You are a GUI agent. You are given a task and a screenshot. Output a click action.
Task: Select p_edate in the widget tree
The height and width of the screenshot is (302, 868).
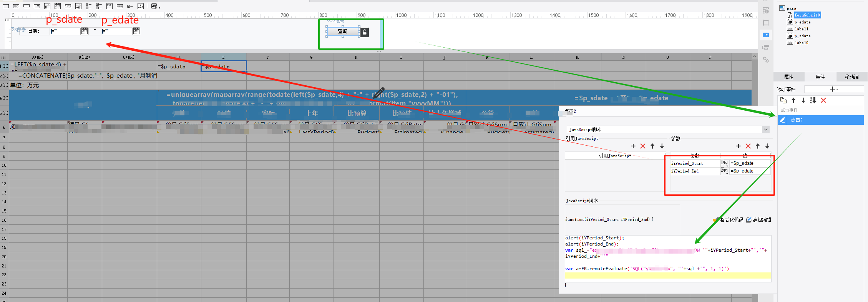coord(802,22)
